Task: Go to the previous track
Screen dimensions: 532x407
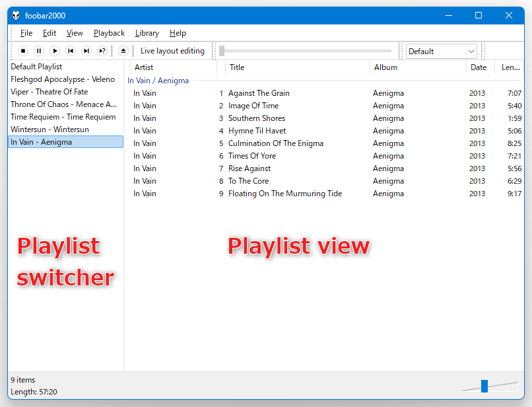Action: 71,51
